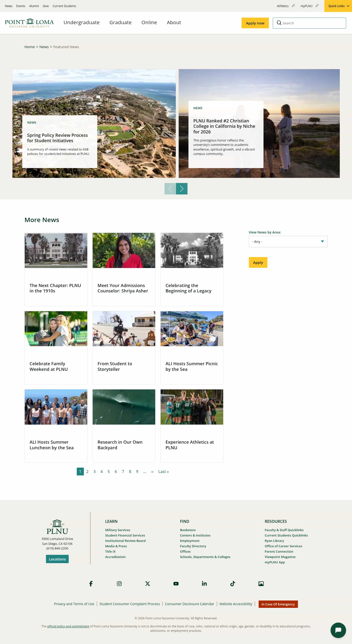Open Spring Policy Review Process article
Viewport: 352px width, 644px height.
pos(57,138)
